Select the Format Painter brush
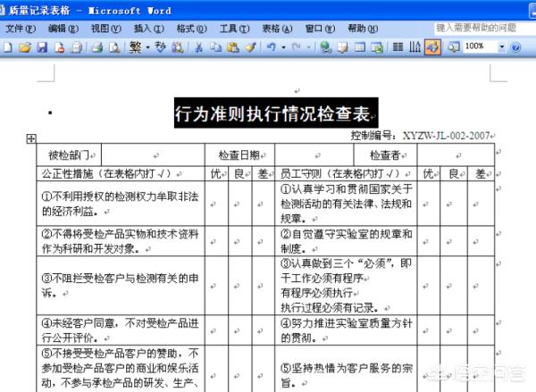The width and height of the screenshot is (536, 392). (250, 47)
